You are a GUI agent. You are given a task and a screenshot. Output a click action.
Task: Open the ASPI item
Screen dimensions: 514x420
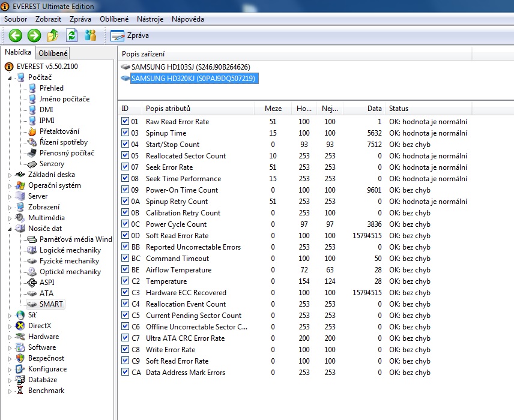pos(41,283)
